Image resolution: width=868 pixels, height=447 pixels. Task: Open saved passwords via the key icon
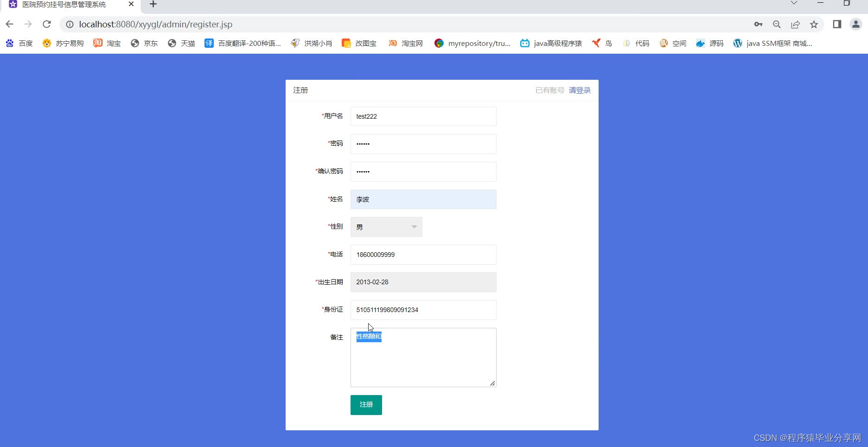point(758,24)
